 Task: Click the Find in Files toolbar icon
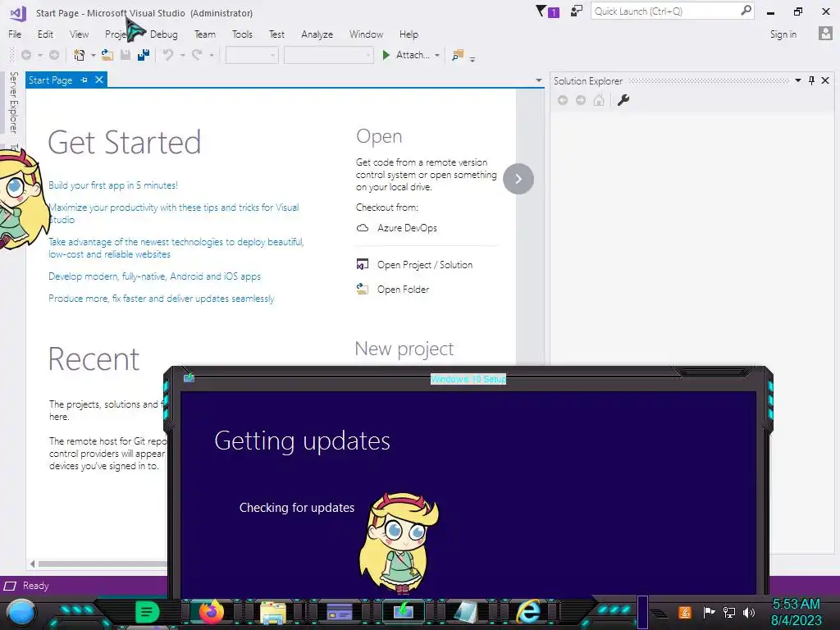458,55
